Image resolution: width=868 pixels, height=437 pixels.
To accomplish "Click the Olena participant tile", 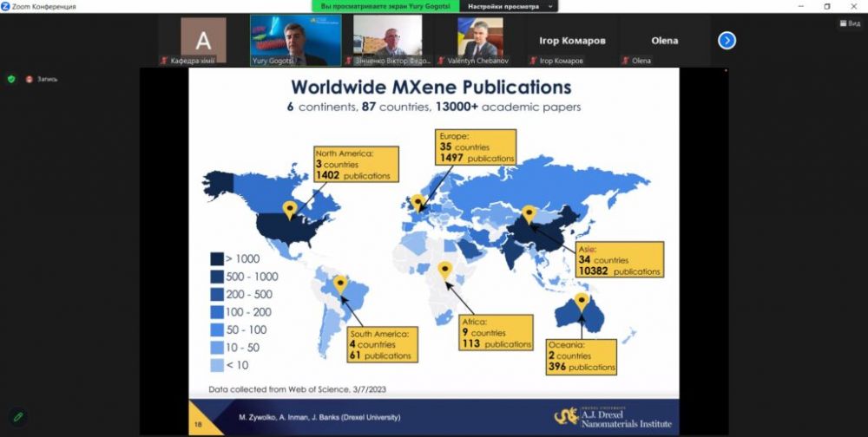I will pos(665,40).
